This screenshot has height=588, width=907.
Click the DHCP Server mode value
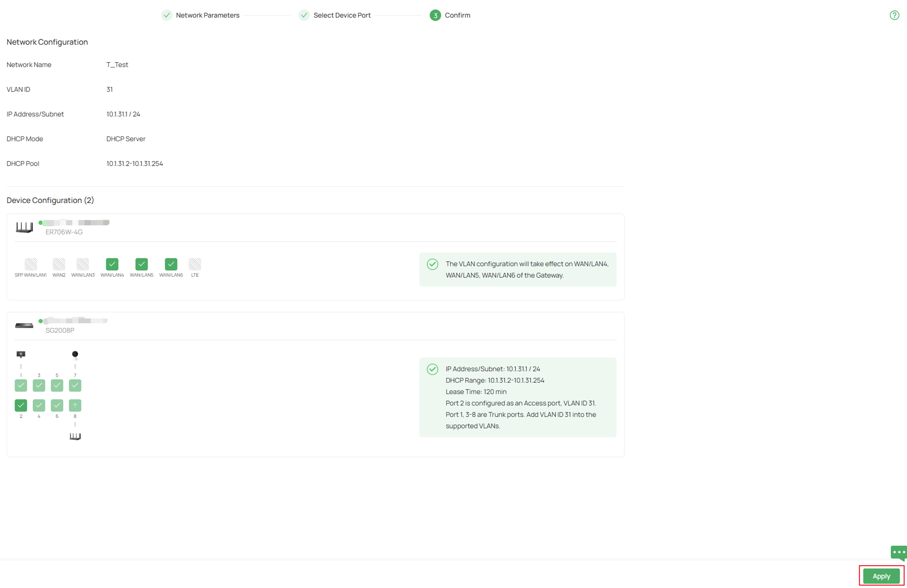(x=126, y=139)
